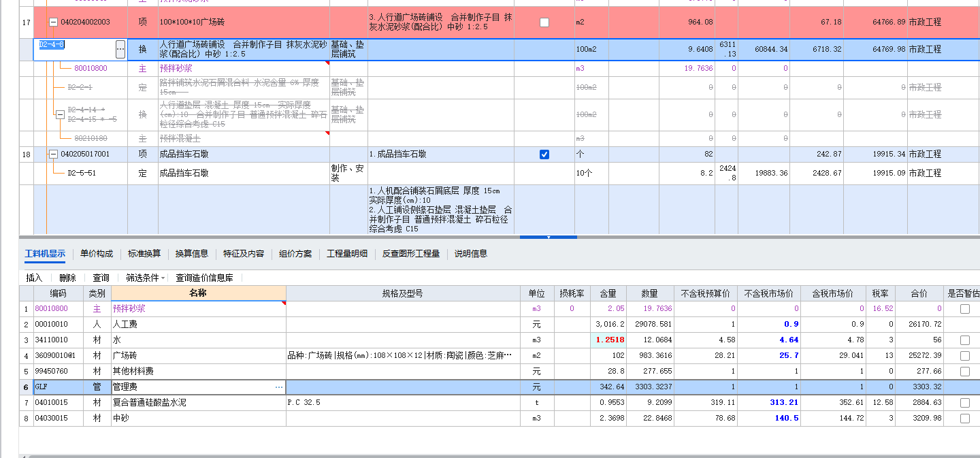
Task: Collapse the 040205017001 item row
Action: point(53,154)
